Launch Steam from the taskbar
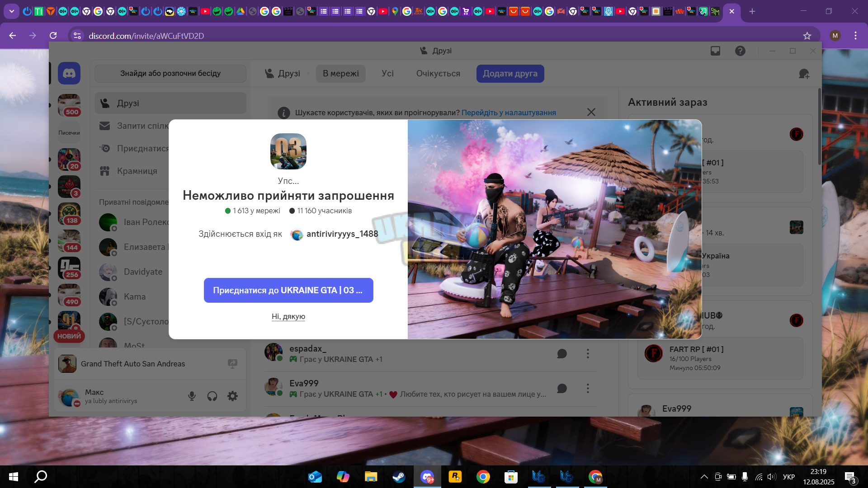Image resolution: width=868 pixels, height=488 pixels. click(x=399, y=477)
